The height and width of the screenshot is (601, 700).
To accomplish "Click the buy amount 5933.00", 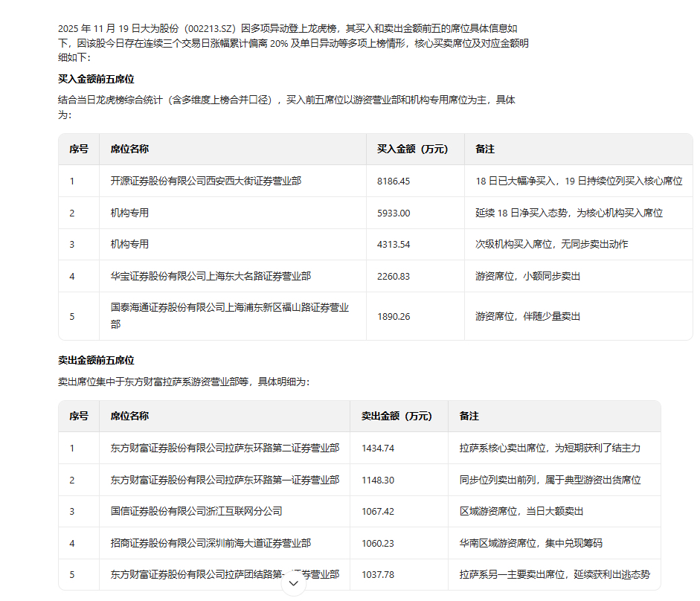I will [394, 213].
